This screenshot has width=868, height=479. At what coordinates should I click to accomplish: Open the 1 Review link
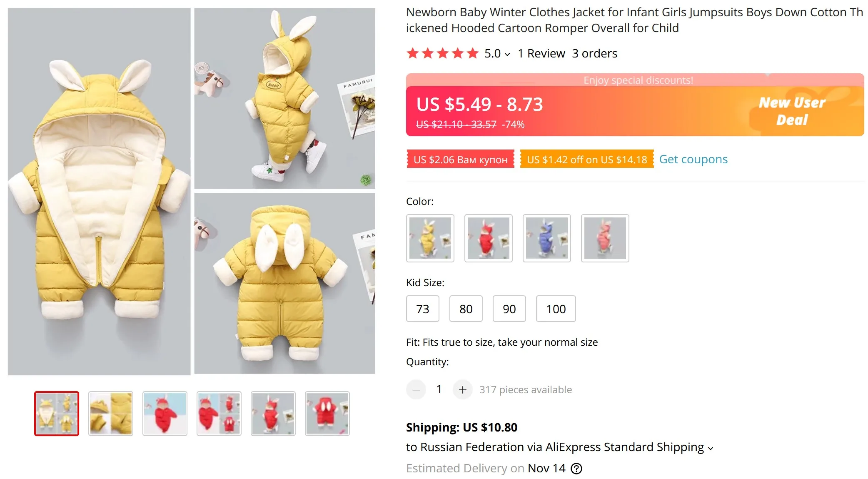541,53
